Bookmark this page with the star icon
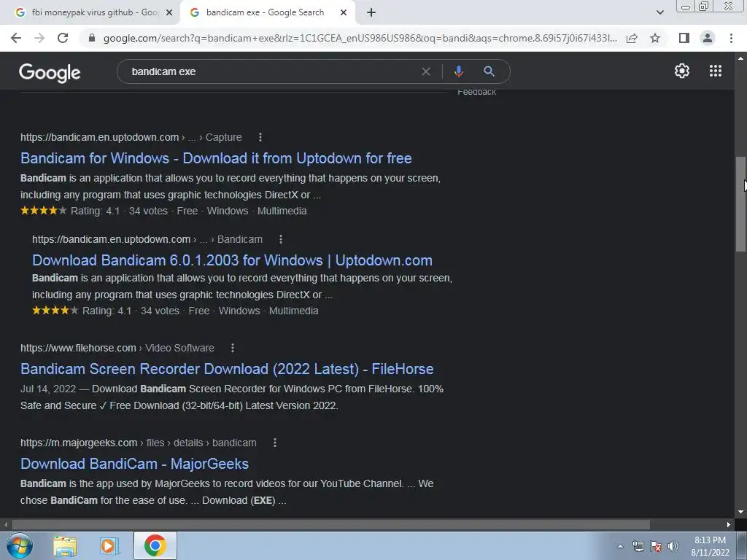747x560 pixels. click(655, 38)
